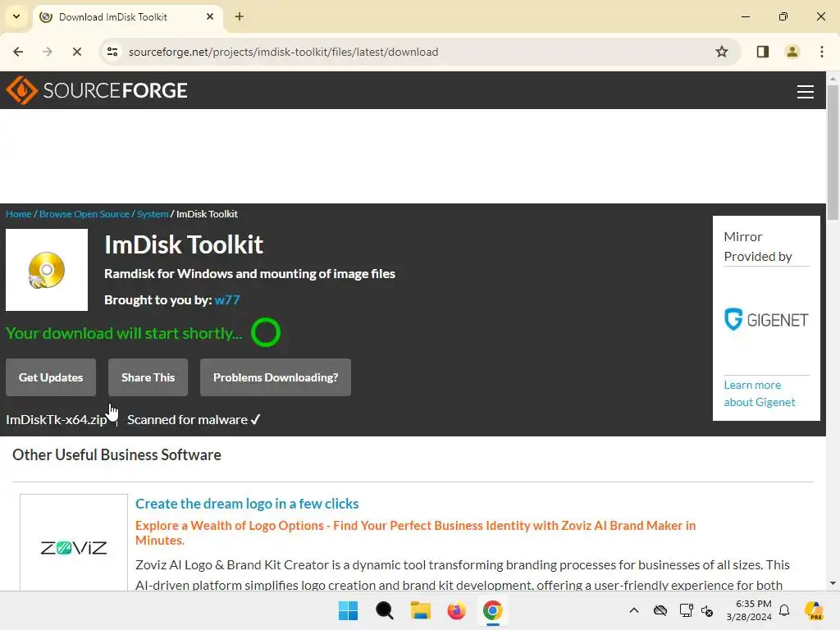Screen dimensions: 840x630
Task: Open the System breadcrumb link
Action: 152,214
